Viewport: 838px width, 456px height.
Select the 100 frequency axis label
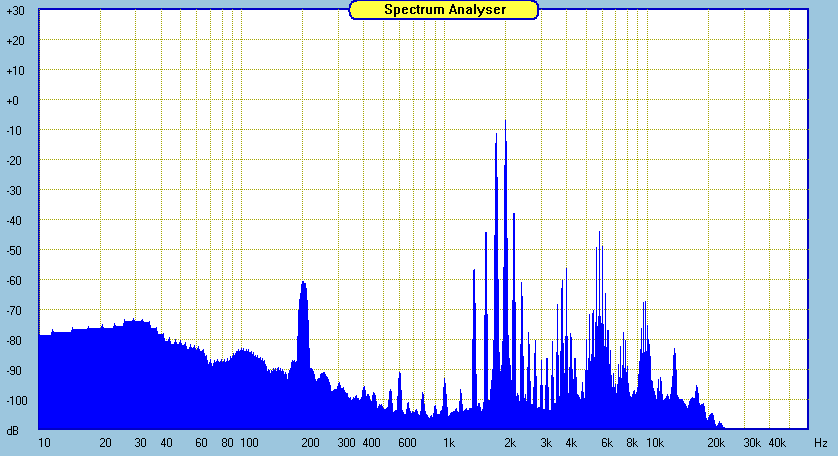[x=249, y=443]
